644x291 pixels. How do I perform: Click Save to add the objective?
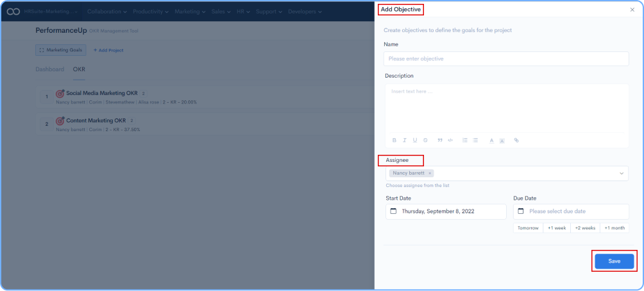pos(614,261)
